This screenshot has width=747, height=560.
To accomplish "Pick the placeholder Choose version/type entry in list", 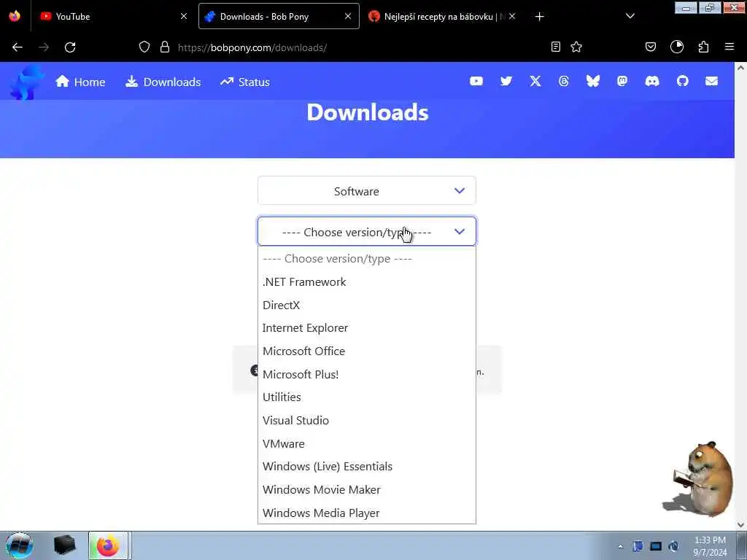I will tap(367, 259).
